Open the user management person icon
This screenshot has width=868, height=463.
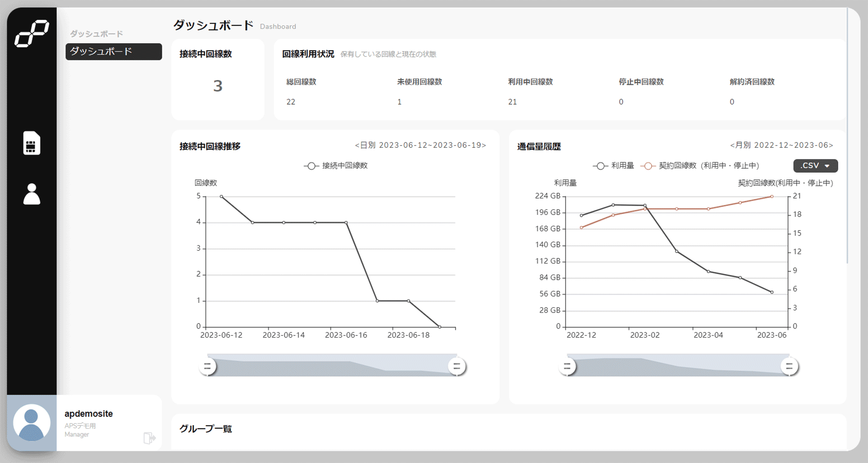pyautogui.click(x=32, y=194)
